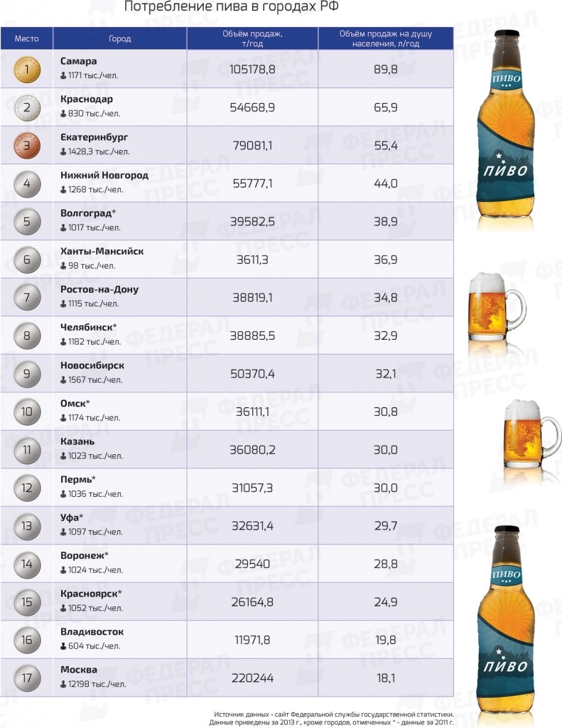Click the population person icon under Владивосток
Image resolution: width=562 pixels, height=728 pixels.
(x=63, y=646)
